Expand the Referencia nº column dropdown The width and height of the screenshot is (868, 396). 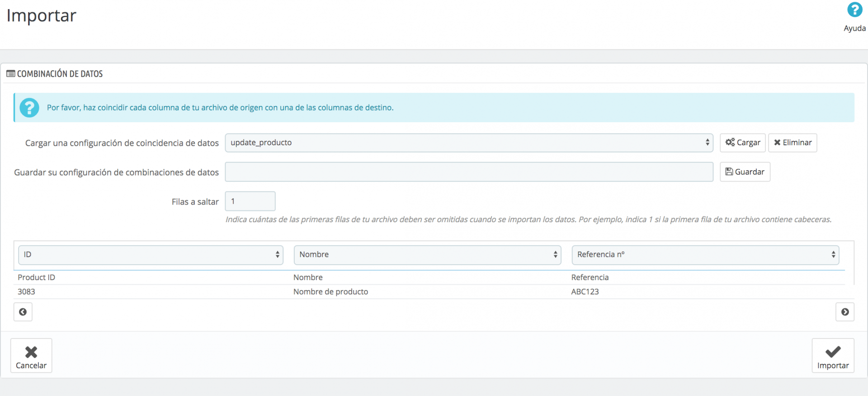tap(705, 255)
